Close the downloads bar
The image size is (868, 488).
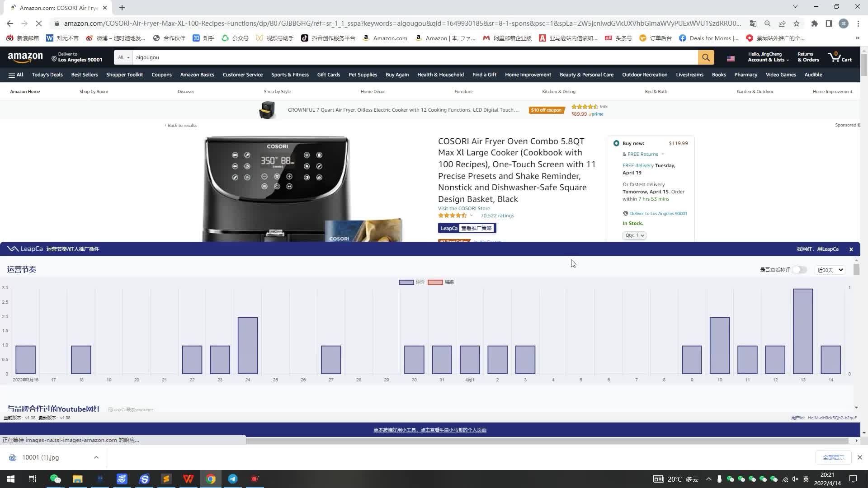(x=859, y=457)
